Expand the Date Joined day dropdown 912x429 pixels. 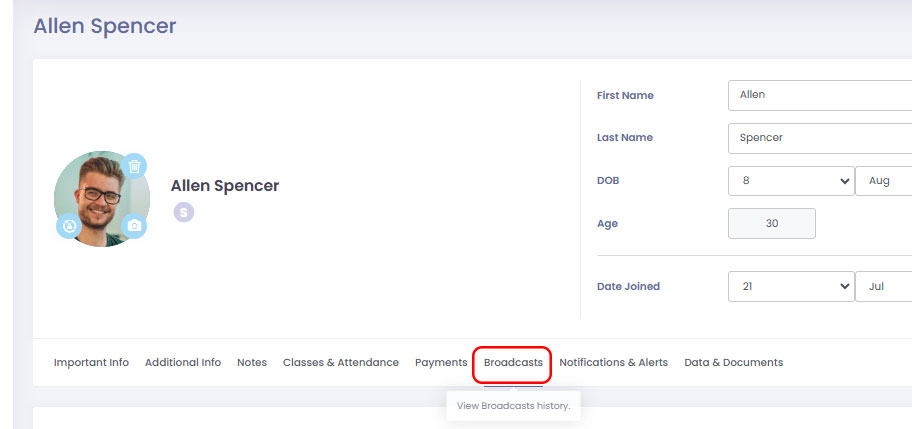pos(791,286)
